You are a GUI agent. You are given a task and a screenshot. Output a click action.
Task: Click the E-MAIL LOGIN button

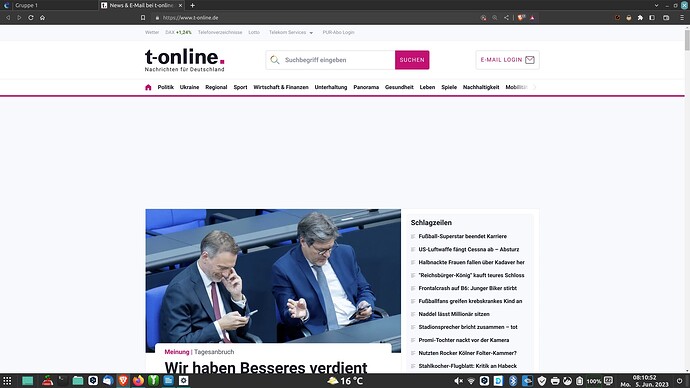pos(507,60)
